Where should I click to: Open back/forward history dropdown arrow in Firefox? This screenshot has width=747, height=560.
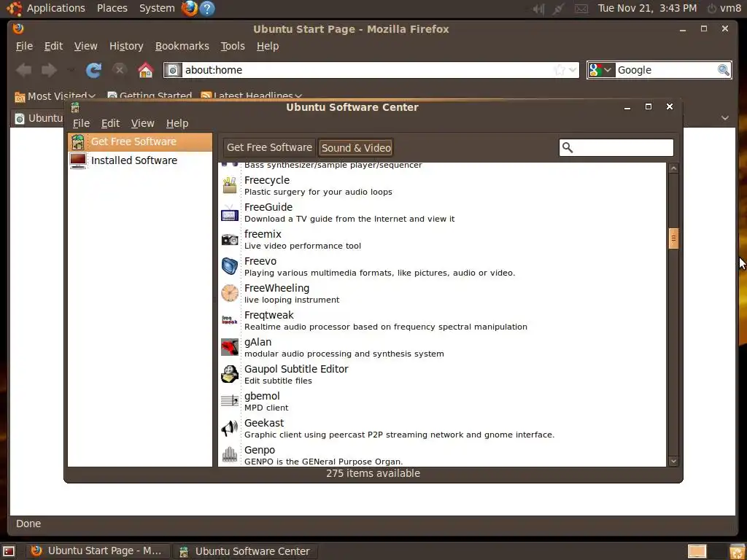point(71,71)
